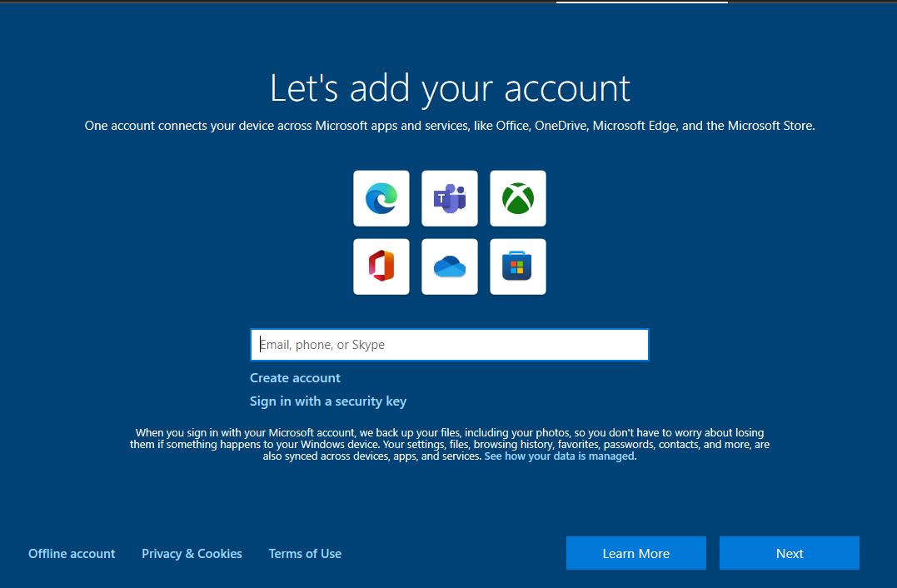
Task: Open See how your data is managed
Action: coord(559,456)
